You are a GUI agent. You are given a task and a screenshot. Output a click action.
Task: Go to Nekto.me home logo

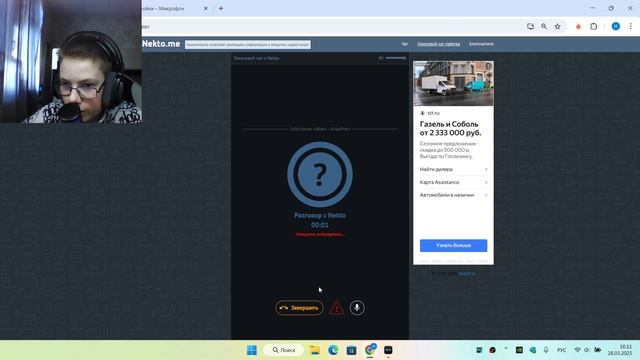[161, 44]
